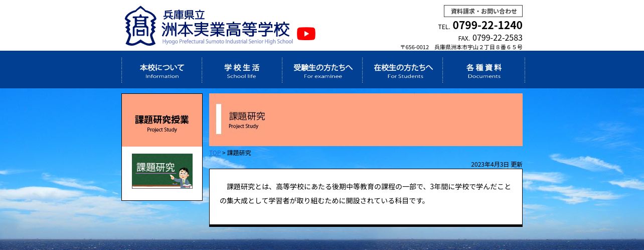Screen dimensions: 644x250
Task: Follow the TOP breadcrumb link
Action: click(x=215, y=153)
